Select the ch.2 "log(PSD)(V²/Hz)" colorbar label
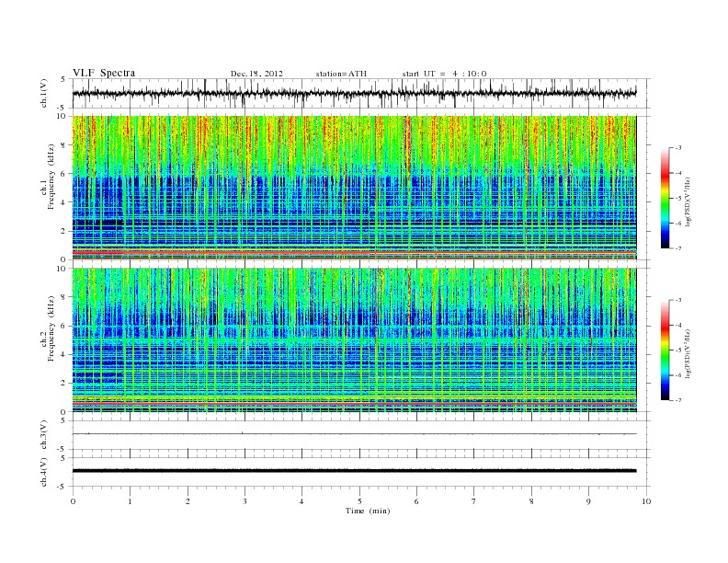Viewport: 728px width, 563px height. [x=688, y=353]
